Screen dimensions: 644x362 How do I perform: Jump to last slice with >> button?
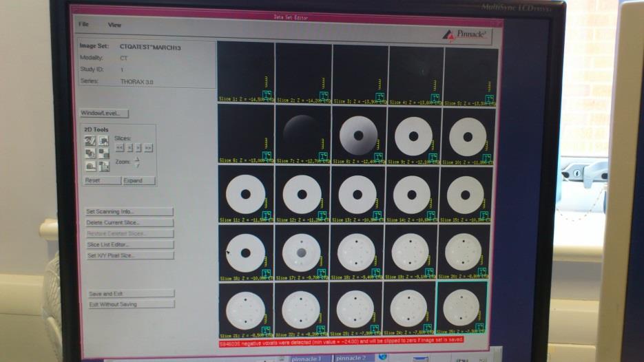point(148,148)
